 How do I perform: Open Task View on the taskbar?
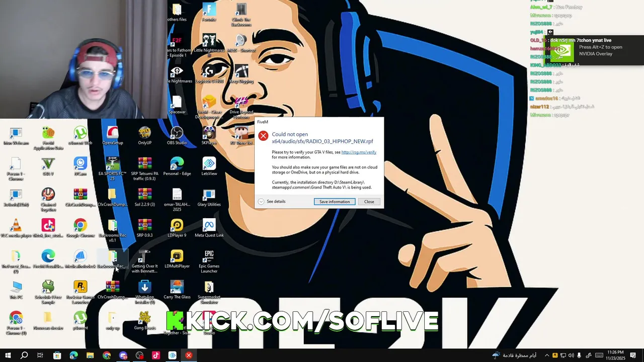point(40,355)
